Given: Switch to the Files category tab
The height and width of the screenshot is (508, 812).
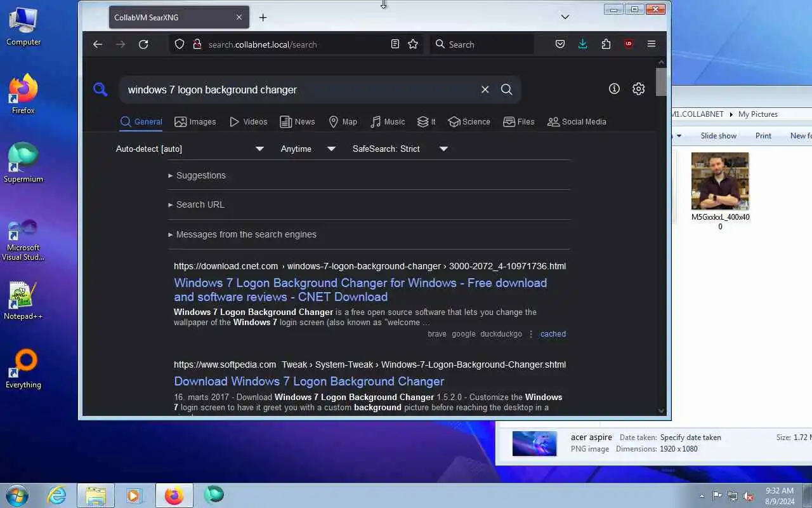Looking at the screenshot, I should pyautogui.click(x=518, y=122).
